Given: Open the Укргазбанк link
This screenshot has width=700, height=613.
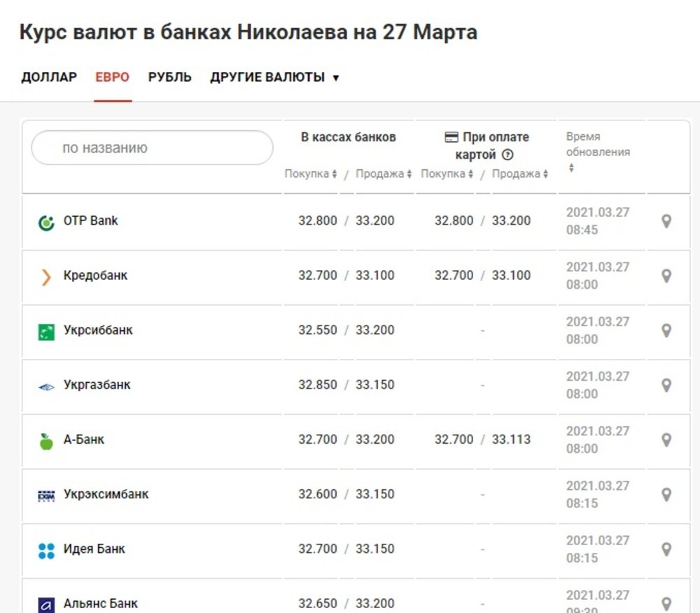Looking at the screenshot, I should pyautogui.click(x=97, y=385).
